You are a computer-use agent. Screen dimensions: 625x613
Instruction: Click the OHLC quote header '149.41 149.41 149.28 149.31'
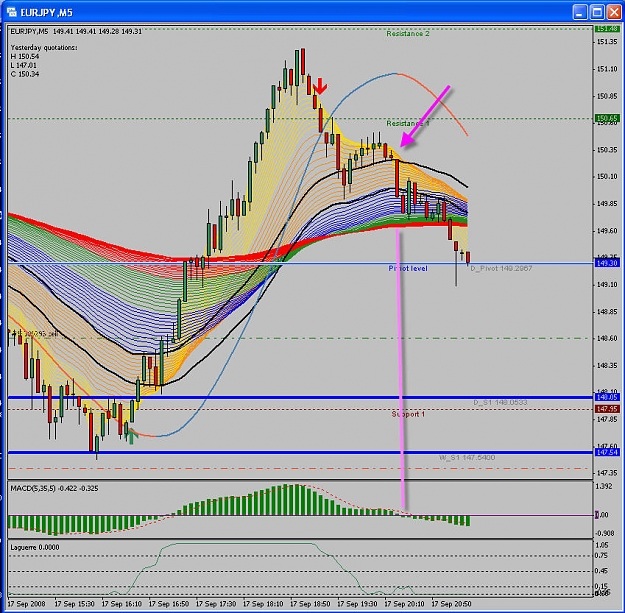[97, 31]
